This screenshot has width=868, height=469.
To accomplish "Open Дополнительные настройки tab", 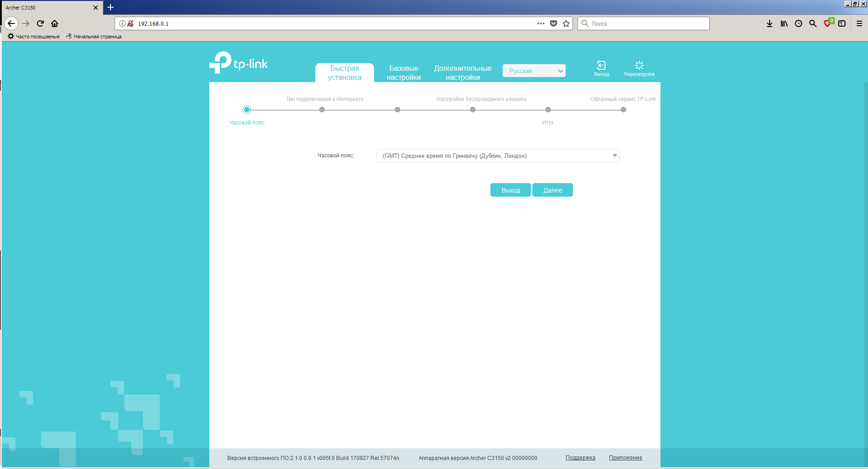I will click(x=462, y=73).
